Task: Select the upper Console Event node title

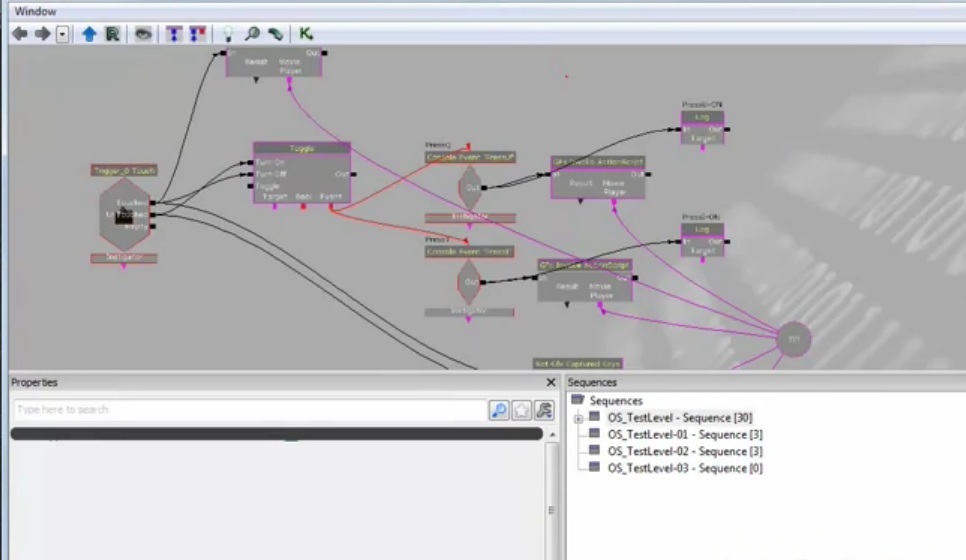Action: [470, 157]
